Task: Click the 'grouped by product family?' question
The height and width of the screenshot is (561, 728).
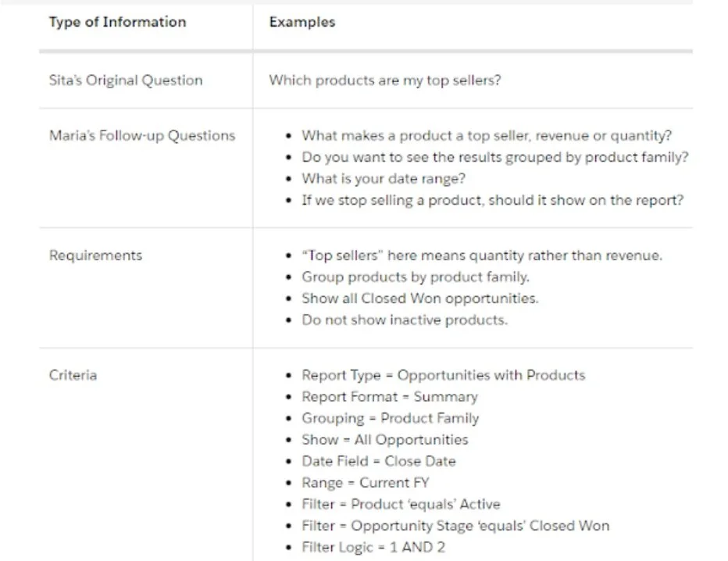Action: tap(495, 157)
